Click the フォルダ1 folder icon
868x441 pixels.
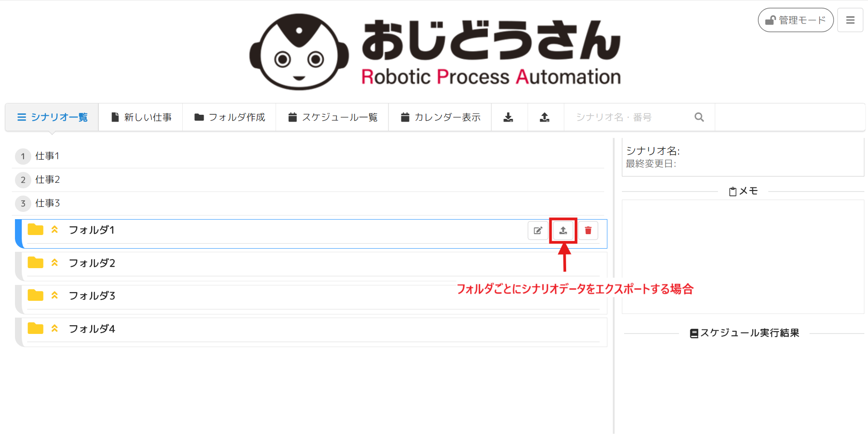pos(35,230)
